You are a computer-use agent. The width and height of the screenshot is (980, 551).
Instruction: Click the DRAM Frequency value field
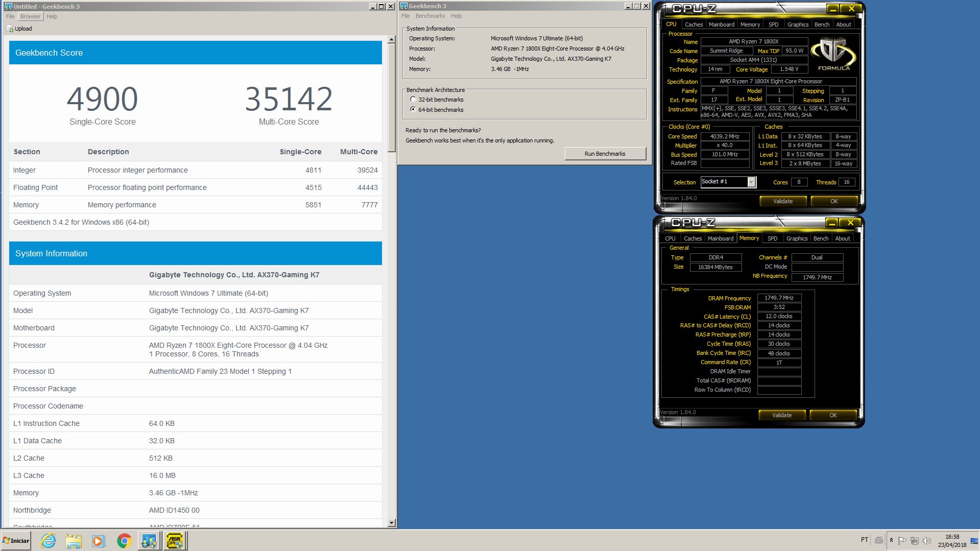pyautogui.click(x=779, y=298)
